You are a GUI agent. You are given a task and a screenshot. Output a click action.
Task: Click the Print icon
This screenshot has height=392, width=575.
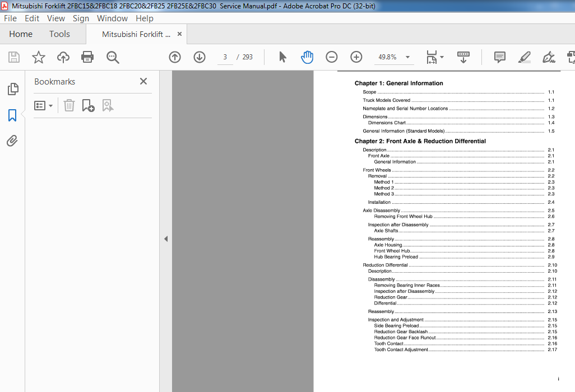pyautogui.click(x=87, y=57)
